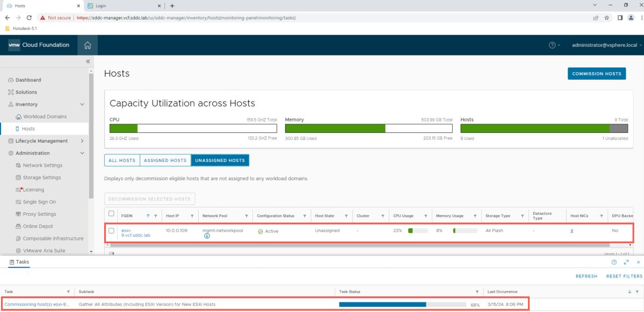Open Single Sign On settings
This screenshot has width=644, height=312.
tap(39, 202)
